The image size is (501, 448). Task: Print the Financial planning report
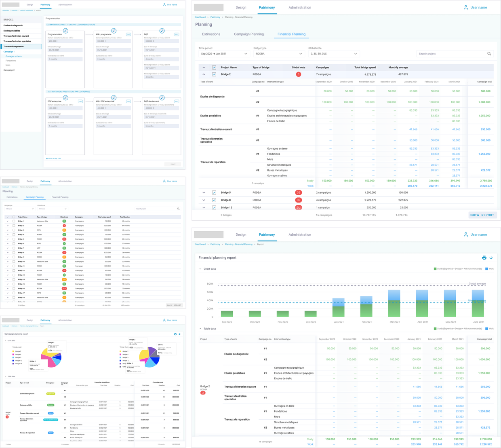tap(484, 258)
